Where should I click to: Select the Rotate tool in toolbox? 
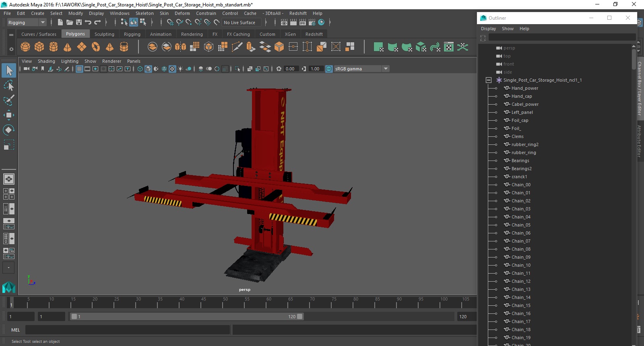(x=9, y=130)
